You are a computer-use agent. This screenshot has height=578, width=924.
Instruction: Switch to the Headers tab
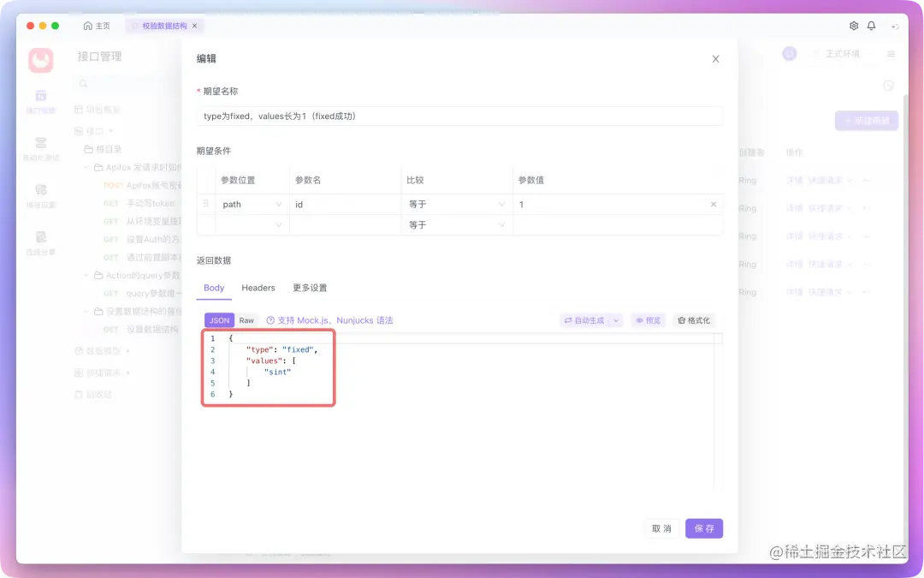pyautogui.click(x=258, y=288)
